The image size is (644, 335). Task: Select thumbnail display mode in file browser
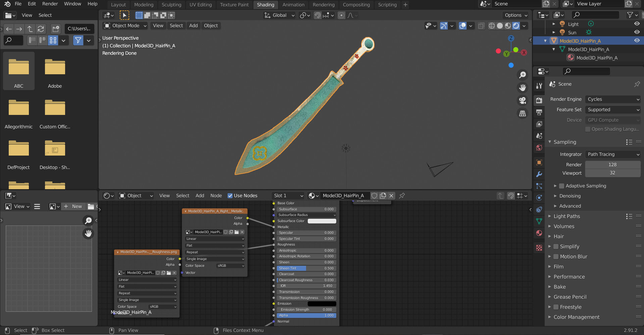pos(53,40)
